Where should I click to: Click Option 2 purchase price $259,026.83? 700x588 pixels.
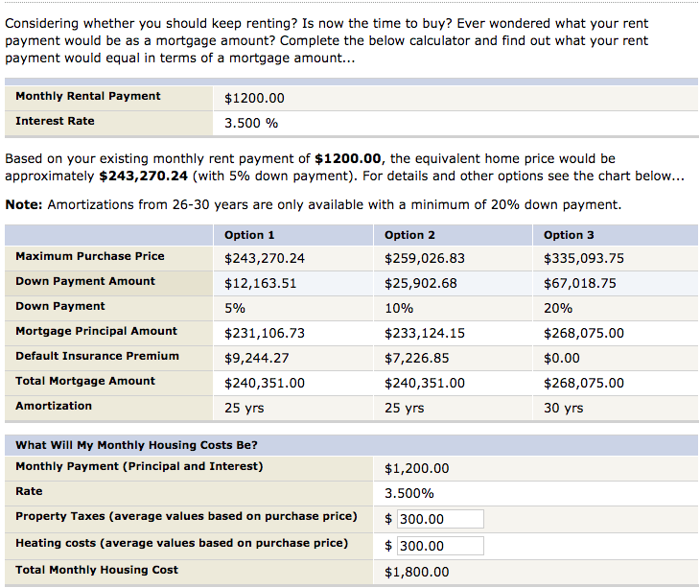pos(425,258)
